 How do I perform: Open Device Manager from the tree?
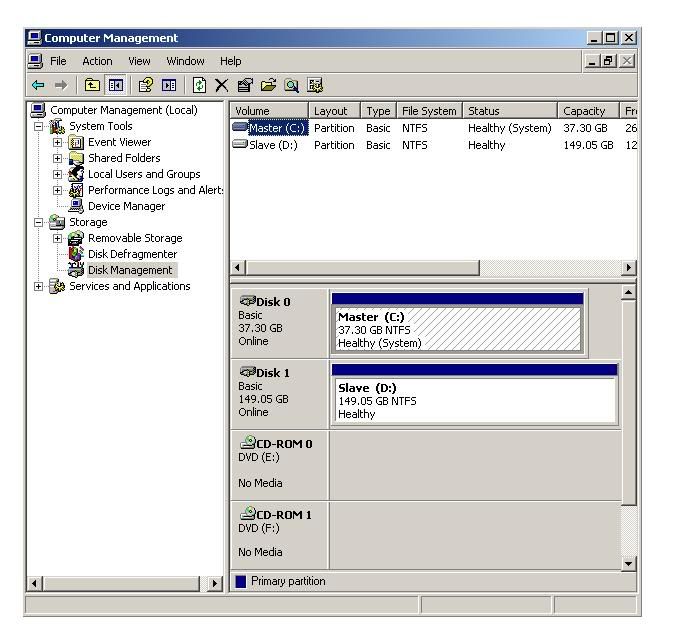(126, 206)
